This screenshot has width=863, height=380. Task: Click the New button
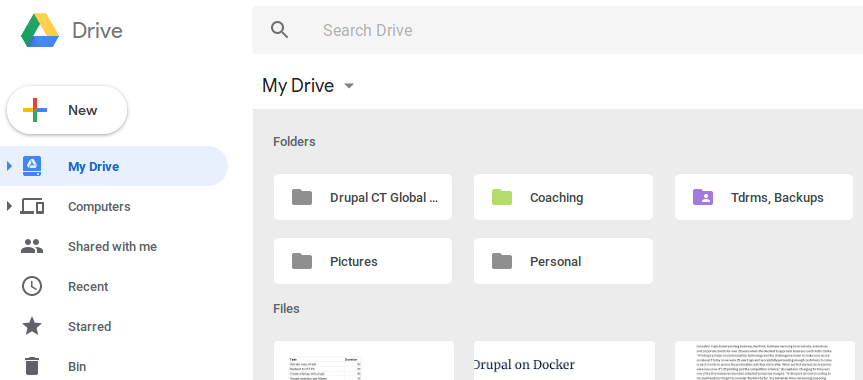click(67, 110)
